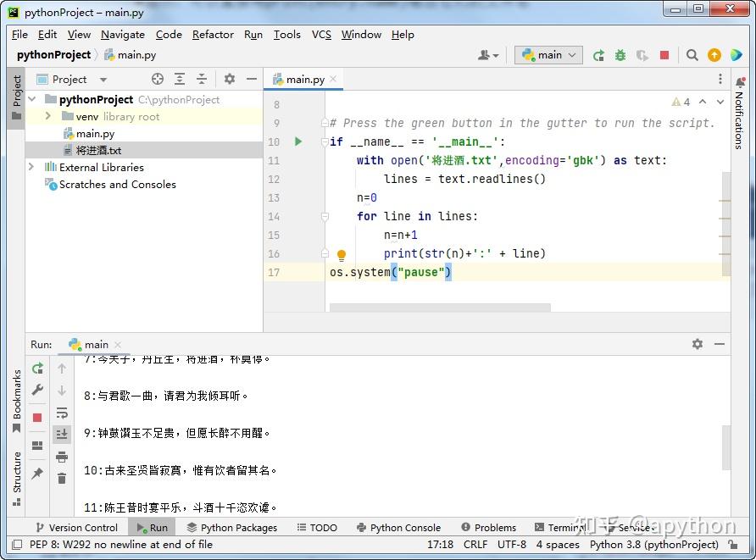Open Project panel settings gear
The height and width of the screenshot is (560, 756).
click(229, 79)
